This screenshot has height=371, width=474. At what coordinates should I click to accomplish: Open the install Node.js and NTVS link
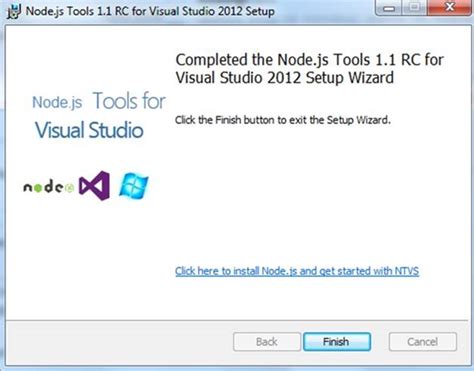pyautogui.click(x=297, y=271)
